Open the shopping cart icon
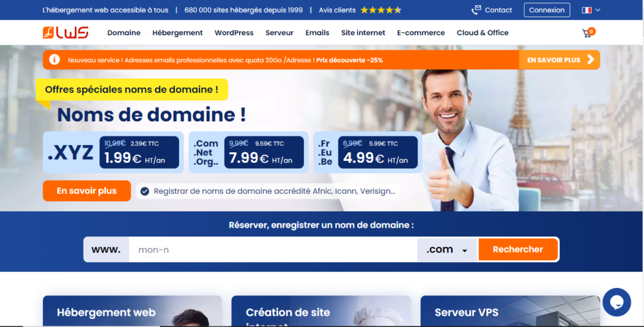Image resolution: width=644 pixels, height=327 pixels. click(587, 33)
